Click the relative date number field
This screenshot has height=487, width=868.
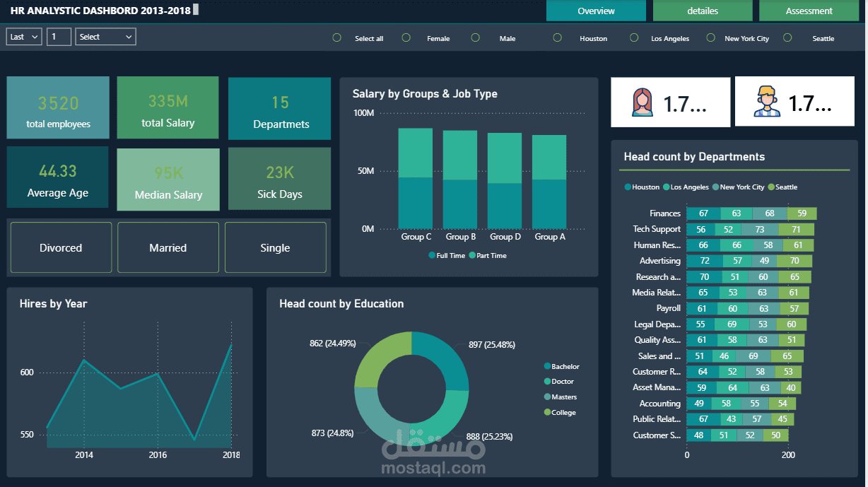click(59, 37)
